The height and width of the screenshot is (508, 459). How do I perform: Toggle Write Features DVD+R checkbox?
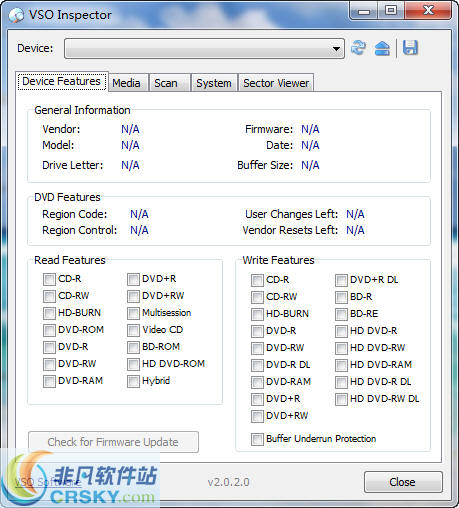coord(257,399)
